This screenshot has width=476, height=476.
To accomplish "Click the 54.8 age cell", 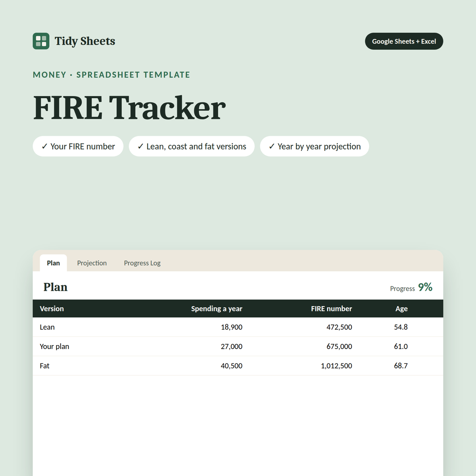I will click(401, 327).
